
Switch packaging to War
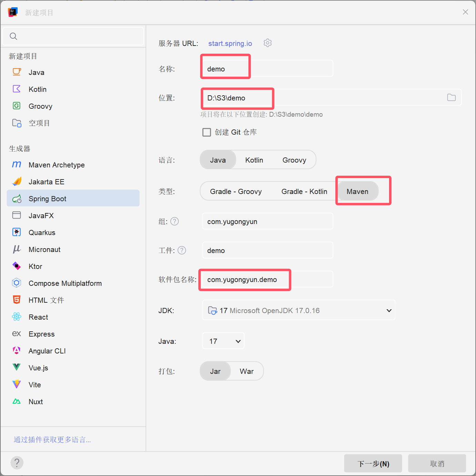click(246, 371)
